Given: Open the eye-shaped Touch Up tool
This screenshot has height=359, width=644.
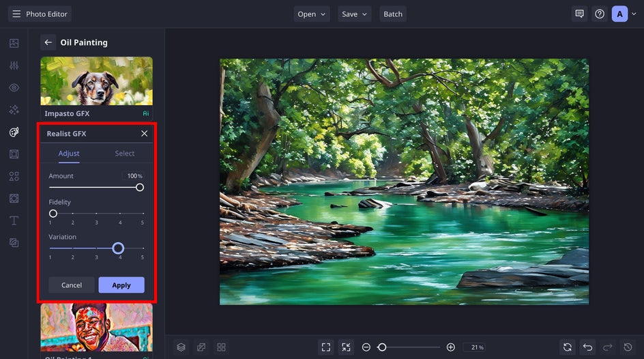Looking at the screenshot, I should (x=14, y=87).
